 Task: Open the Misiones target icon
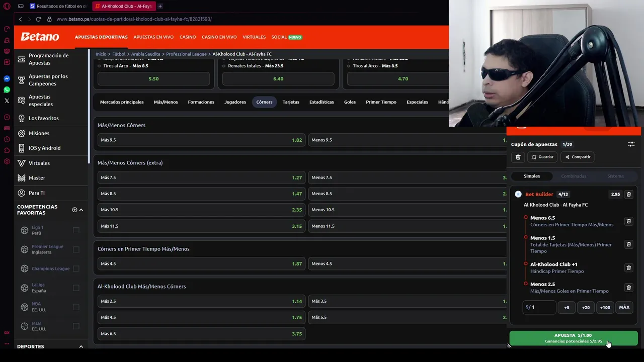(21, 133)
